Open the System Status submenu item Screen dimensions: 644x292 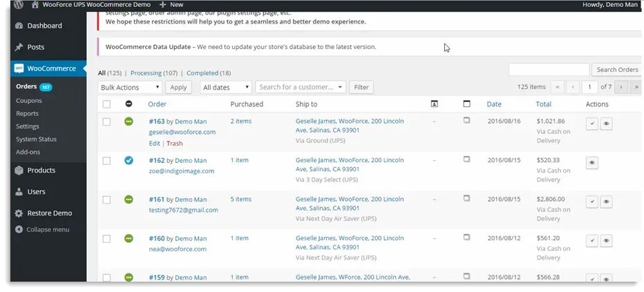point(36,139)
